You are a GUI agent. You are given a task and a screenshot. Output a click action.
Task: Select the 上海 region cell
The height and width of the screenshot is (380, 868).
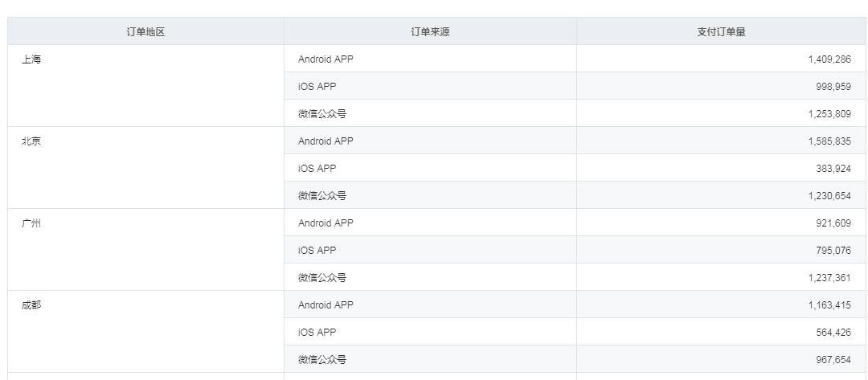click(x=145, y=86)
